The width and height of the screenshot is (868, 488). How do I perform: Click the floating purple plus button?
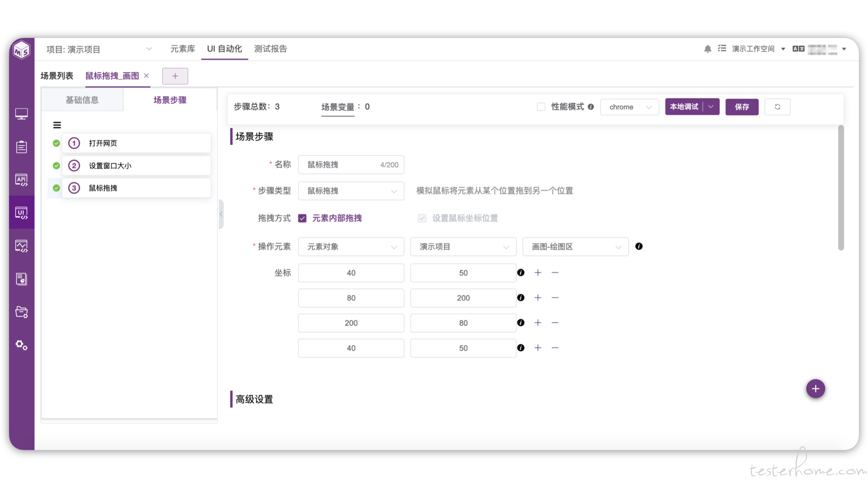pos(816,389)
